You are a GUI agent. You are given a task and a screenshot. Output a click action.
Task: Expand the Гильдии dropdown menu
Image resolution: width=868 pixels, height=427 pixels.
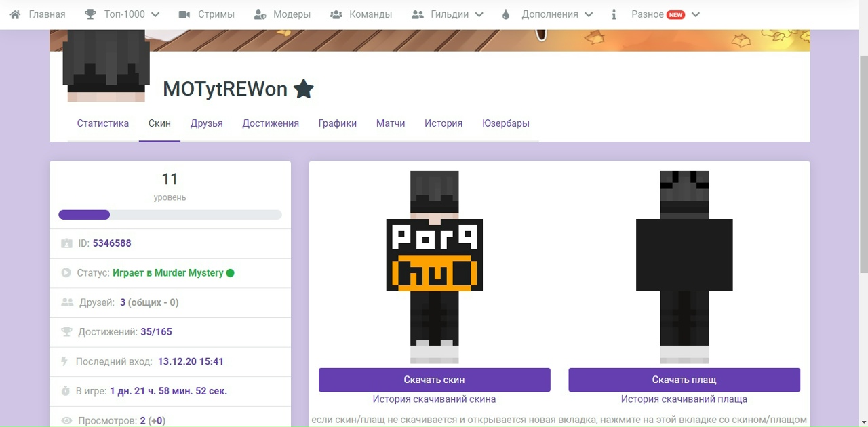479,14
